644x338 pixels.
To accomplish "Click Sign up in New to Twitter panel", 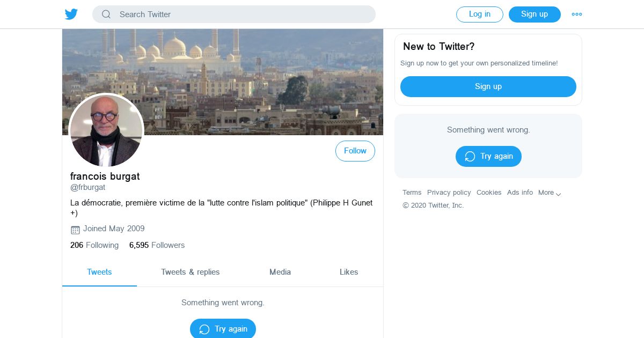I will point(488,86).
